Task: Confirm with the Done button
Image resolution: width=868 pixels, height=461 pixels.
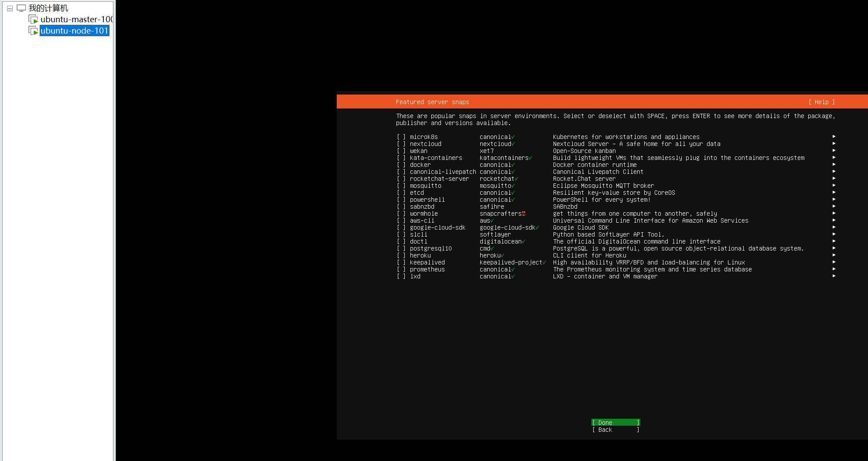Action: pyautogui.click(x=615, y=423)
